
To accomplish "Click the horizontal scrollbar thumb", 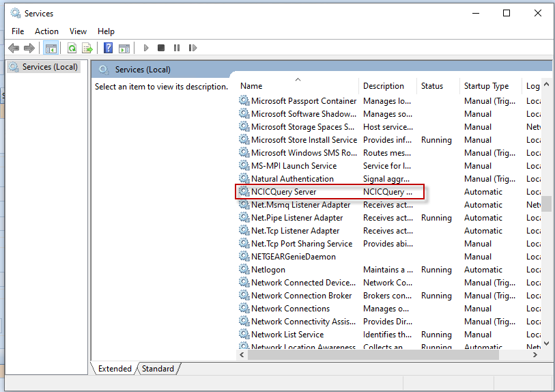I will pos(373,355).
